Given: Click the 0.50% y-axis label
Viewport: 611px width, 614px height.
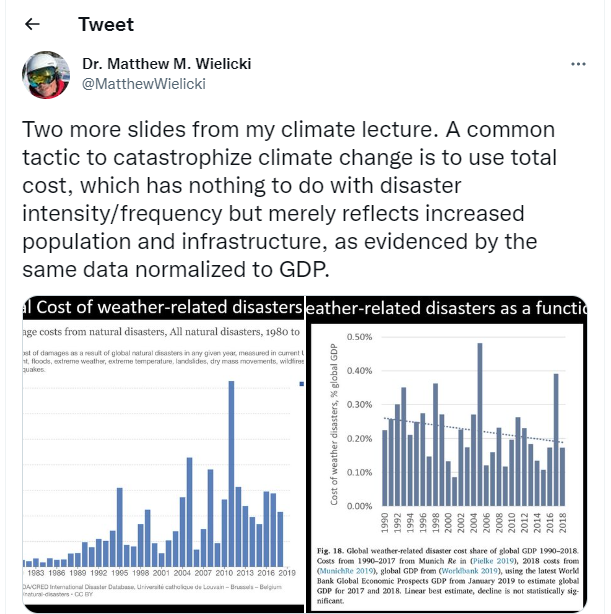Looking at the screenshot, I should [358, 337].
